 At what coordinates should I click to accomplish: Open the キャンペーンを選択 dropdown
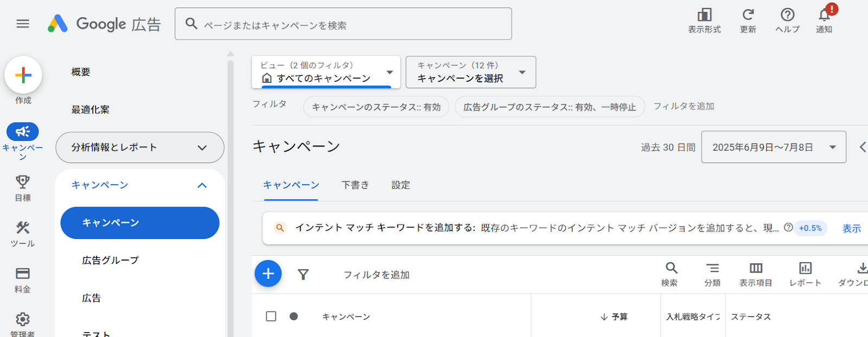pyautogui.click(x=471, y=72)
